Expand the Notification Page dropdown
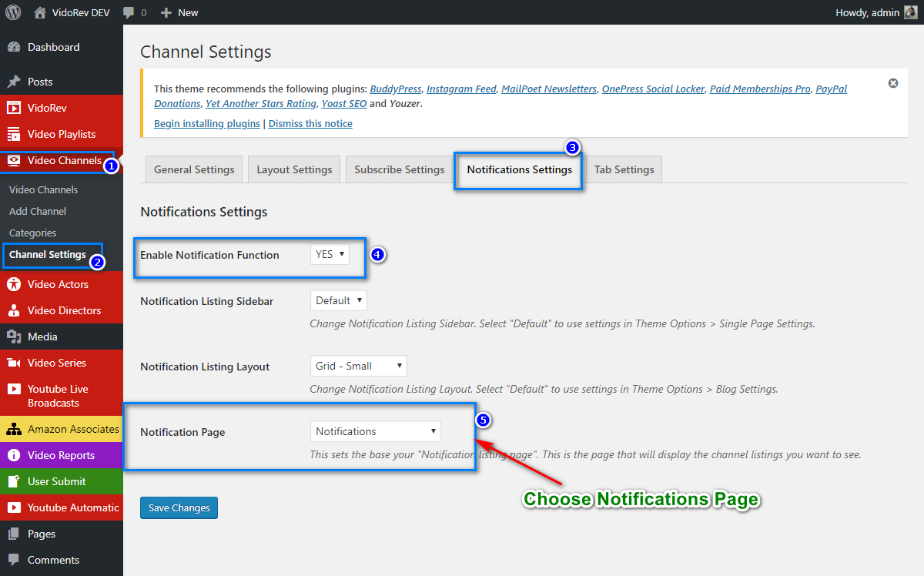 click(x=376, y=431)
